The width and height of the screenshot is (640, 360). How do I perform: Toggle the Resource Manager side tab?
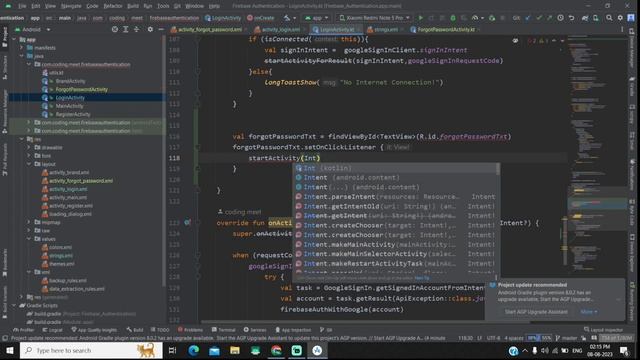coord(4,111)
